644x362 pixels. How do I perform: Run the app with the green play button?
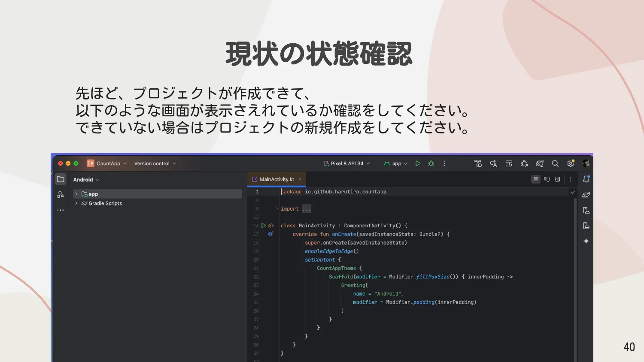pos(418,163)
